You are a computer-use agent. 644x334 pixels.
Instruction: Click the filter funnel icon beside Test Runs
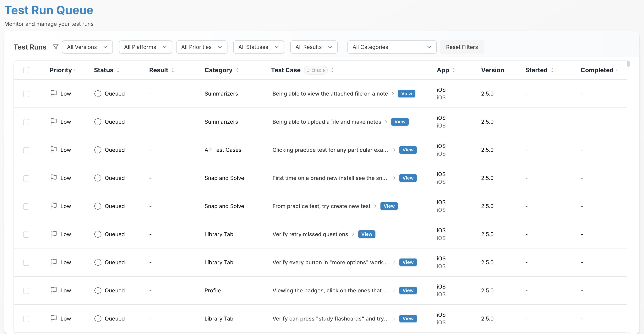coord(56,47)
